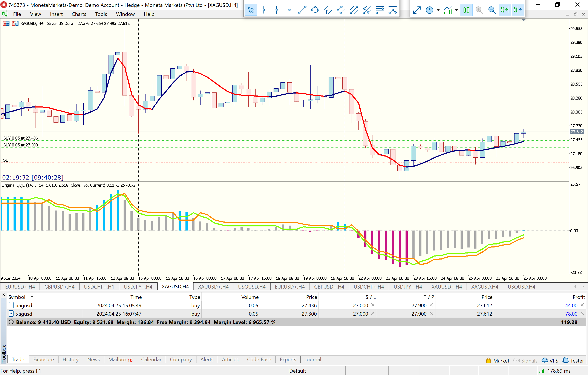Choose the horizontal line drawing tool

coord(289,10)
